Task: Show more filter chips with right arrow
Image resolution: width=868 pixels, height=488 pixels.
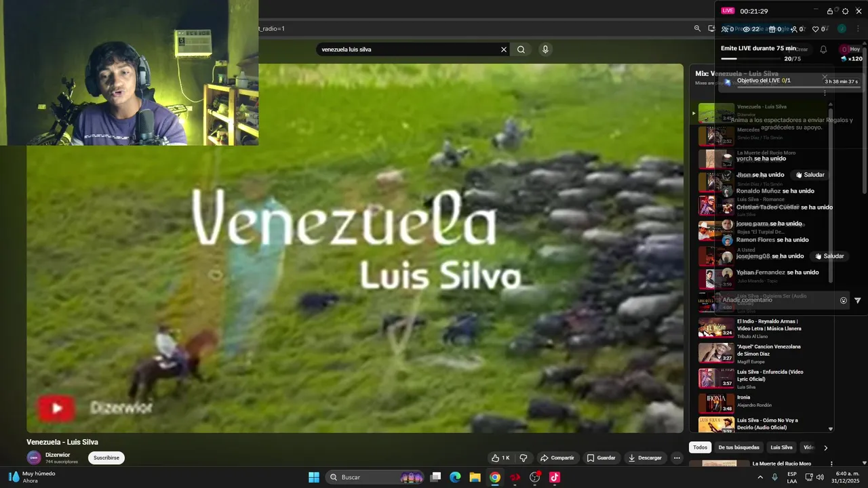Action: [x=825, y=447]
